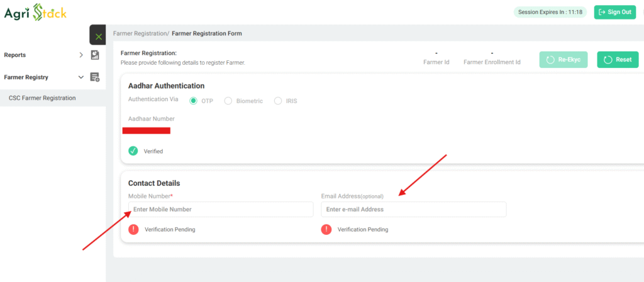Screen dimensions: 644x282
Task: Click red pending icon under Email Address
Action: [x=326, y=229]
